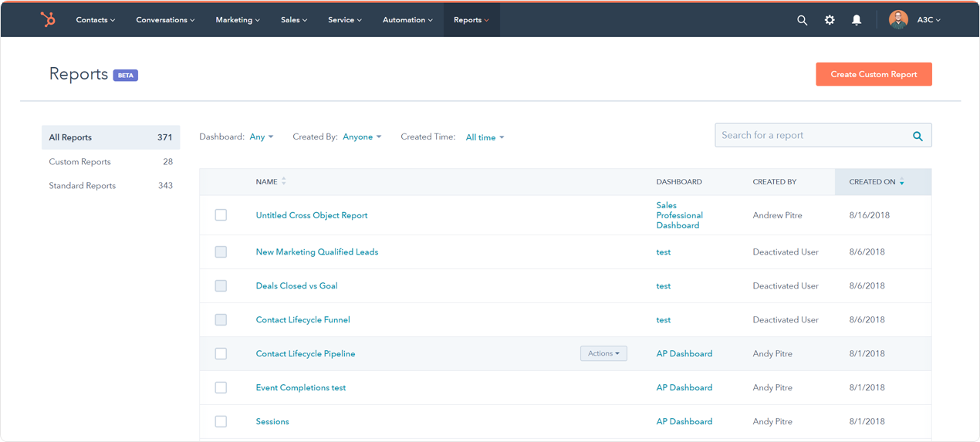The height and width of the screenshot is (442, 980).
Task: Click the magnifier icon in report search box
Action: click(x=918, y=136)
